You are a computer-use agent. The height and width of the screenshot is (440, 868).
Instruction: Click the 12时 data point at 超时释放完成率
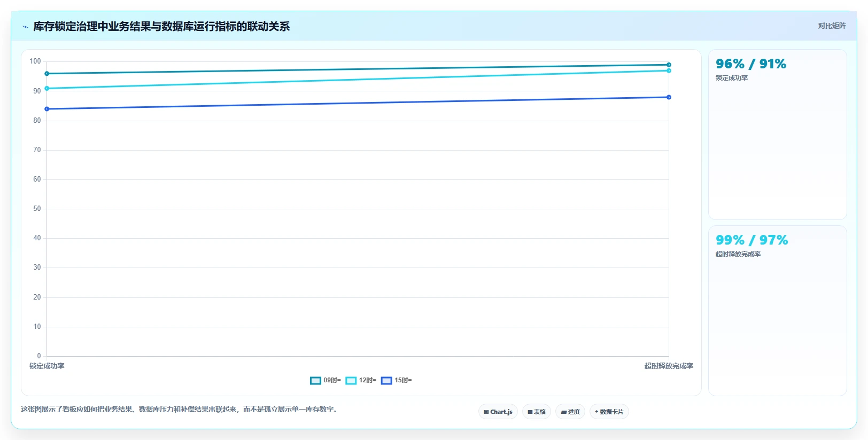tap(669, 70)
